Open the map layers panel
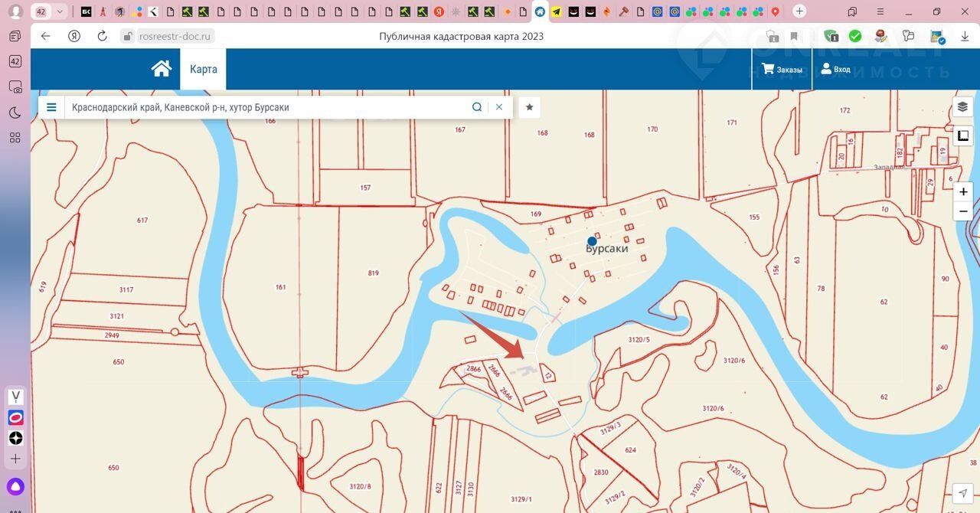Screen dimensions: 980x513 [x=962, y=107]
